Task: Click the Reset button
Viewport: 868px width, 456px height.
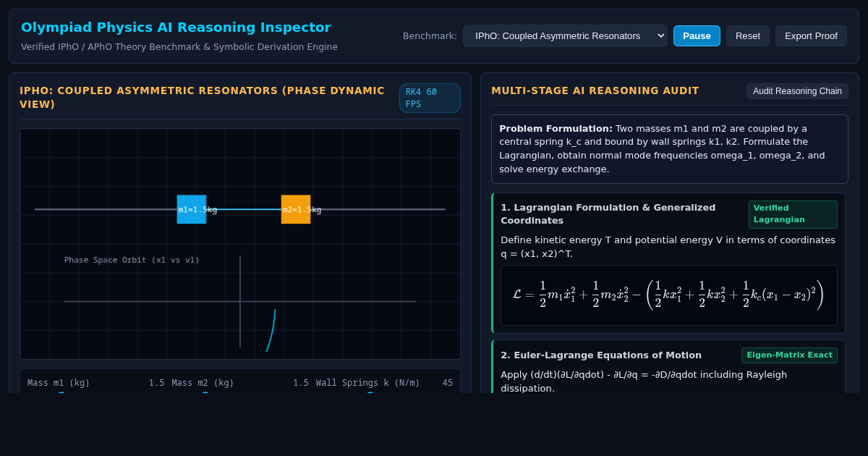Action: [x=748, y=35]
